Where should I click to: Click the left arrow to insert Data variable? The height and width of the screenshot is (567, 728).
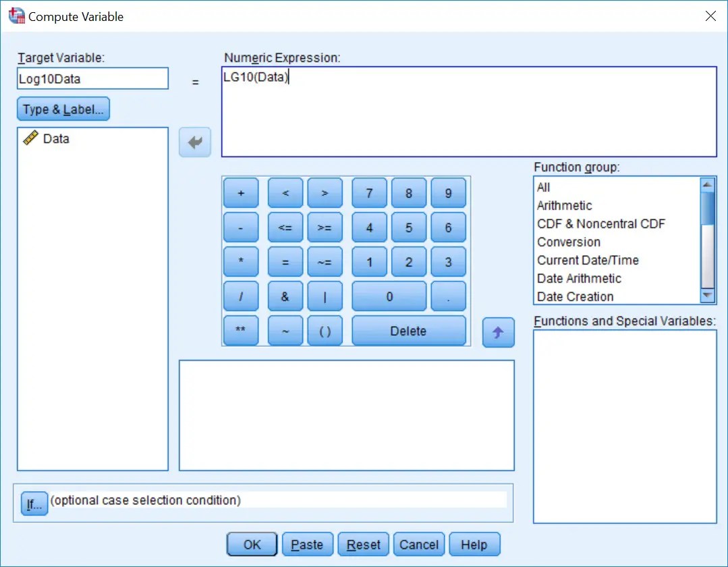[194, 142]
